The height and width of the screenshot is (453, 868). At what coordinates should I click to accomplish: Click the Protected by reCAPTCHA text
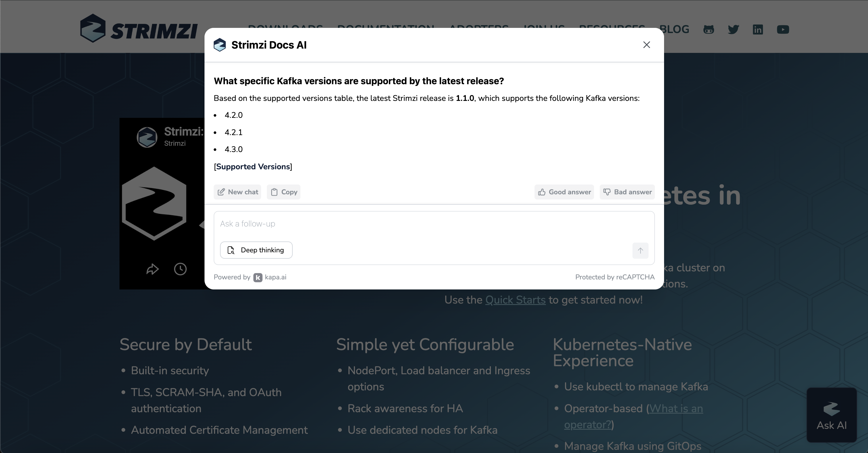tap(615, 277)
